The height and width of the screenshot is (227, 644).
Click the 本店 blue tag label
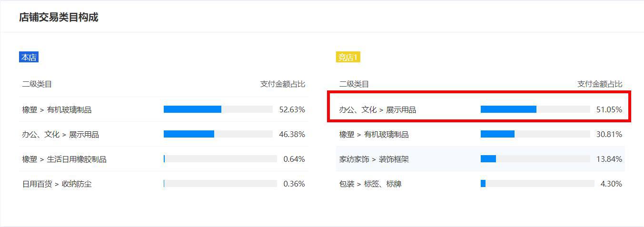(29, 57)
